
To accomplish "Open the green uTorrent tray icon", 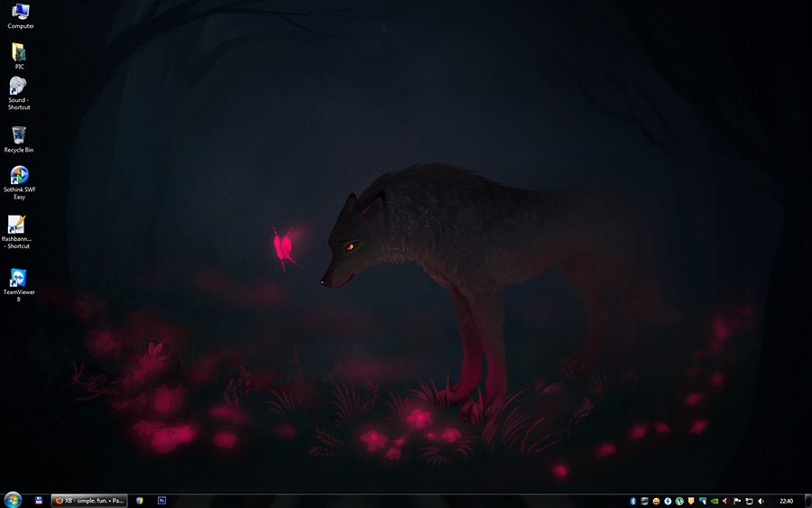I will point(679,501).
